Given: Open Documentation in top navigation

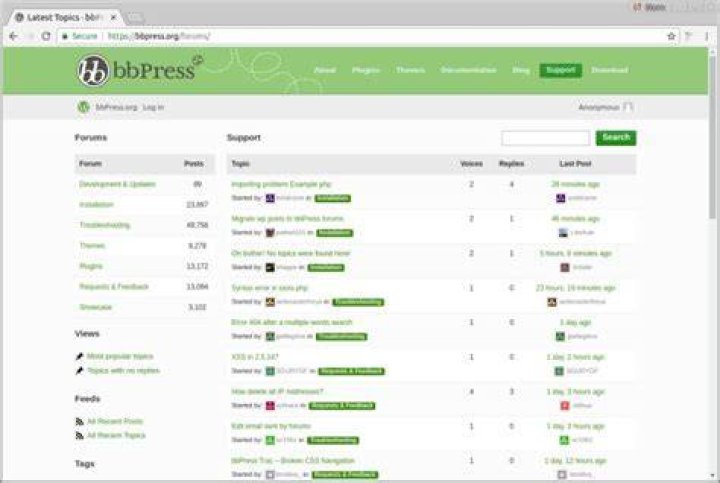Looking at the screenshot, I should pos(468,70).
